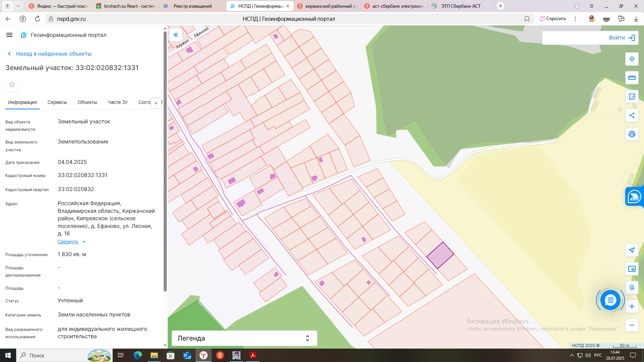644x362 pixels.
Task: Click the Войти login button
Action: coord(622,38)
